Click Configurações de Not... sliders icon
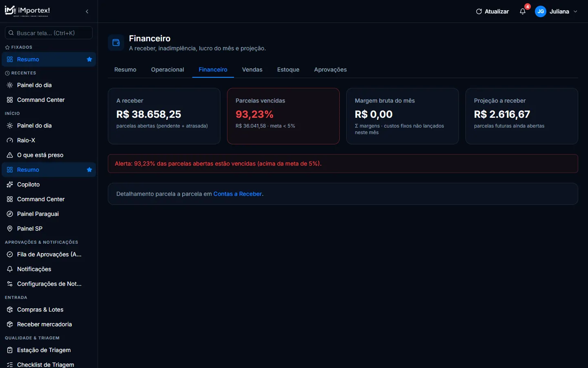The image size is (588, 368). pos(10,284)
